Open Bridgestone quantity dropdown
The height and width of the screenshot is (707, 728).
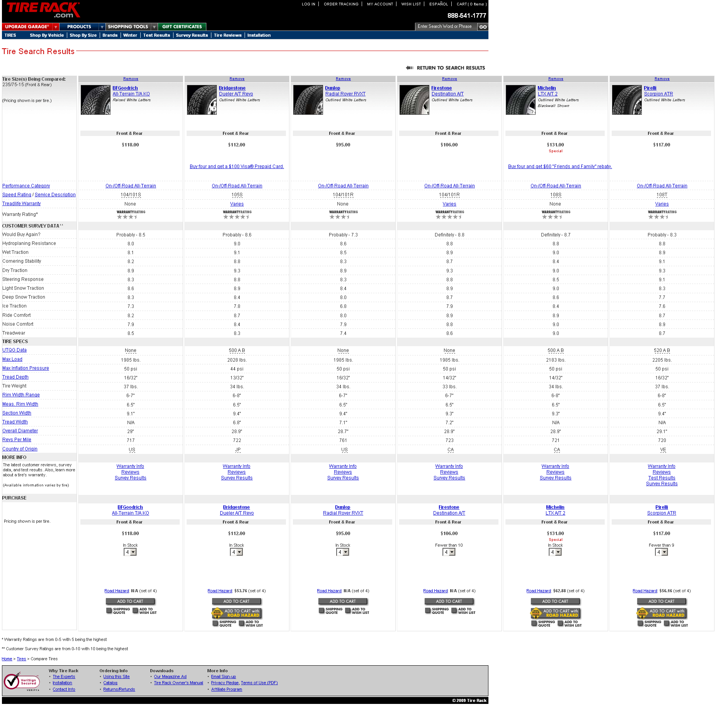[236, 552]
